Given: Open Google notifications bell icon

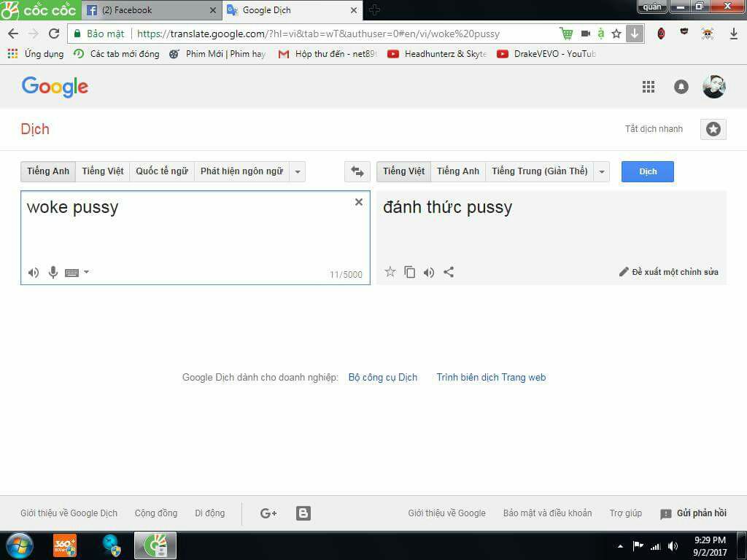Looking at the screenshot, I should click(x=681, y=87).
